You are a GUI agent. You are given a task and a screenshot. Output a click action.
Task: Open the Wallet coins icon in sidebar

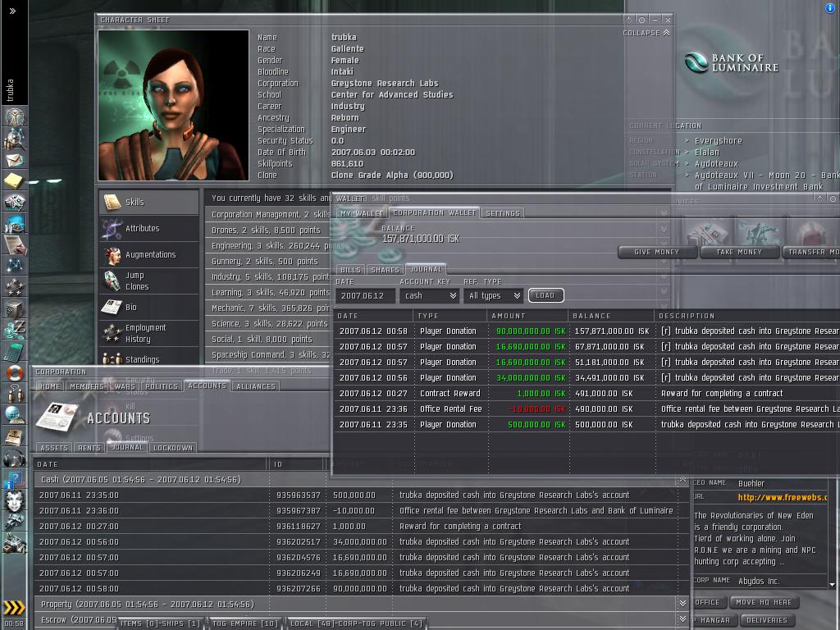pyautogui.click(x=15, y=329)
